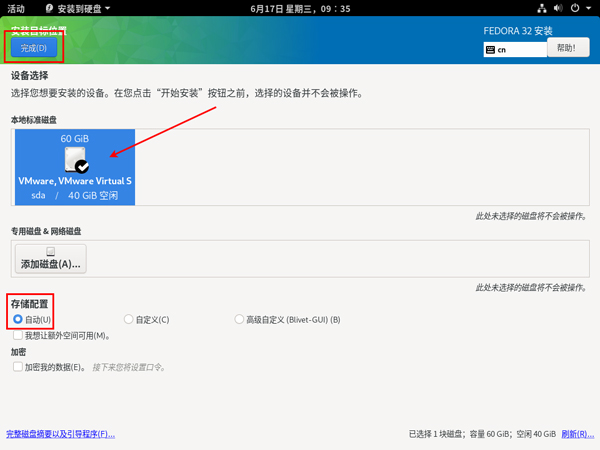Click the 刷新(R) refresh link
This screenshot has width=600, height=450.
577,434
